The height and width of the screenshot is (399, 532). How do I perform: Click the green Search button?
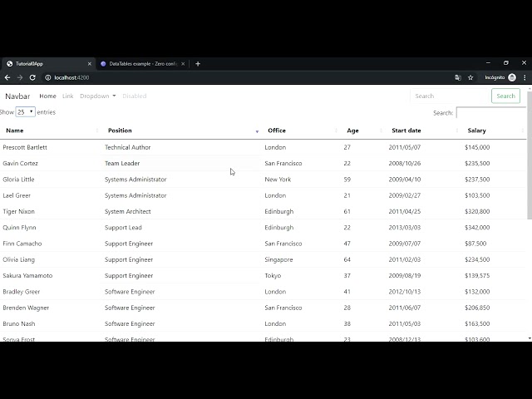[x=505, y=96]
